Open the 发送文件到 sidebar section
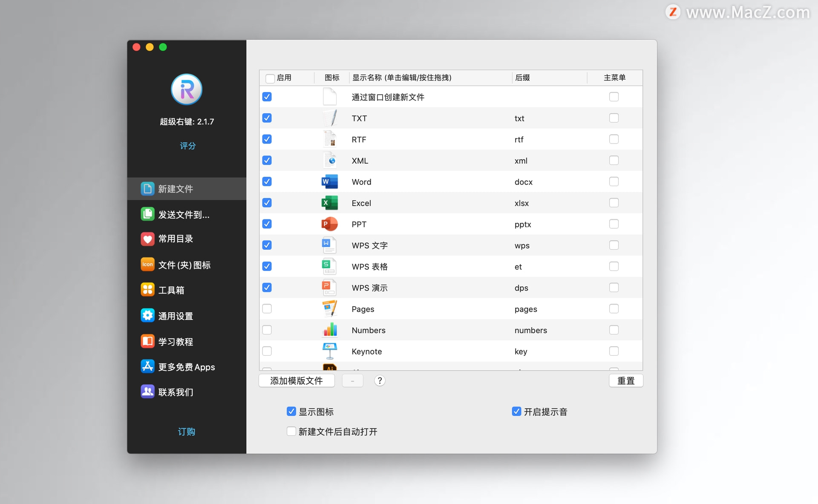Image resolution: width=818 pixels, height=504 pixels. pos(183,214)
